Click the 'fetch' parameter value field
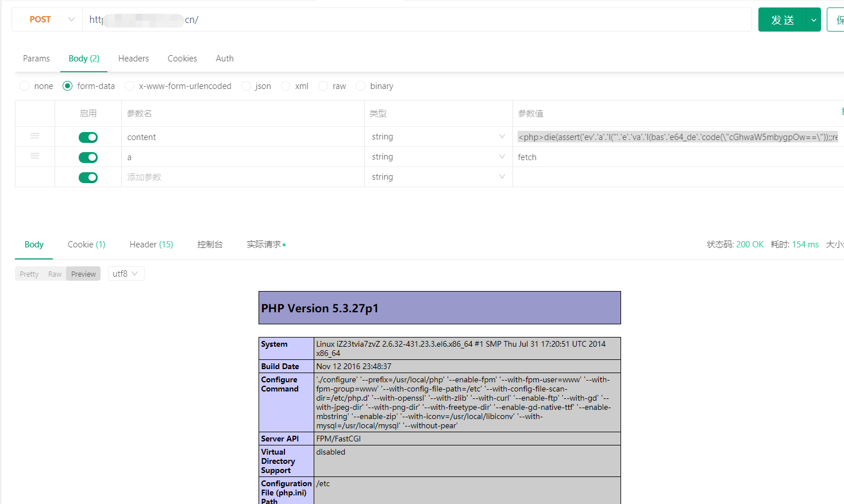Viewport: 844px width, 504px height. tap(678, 157)
